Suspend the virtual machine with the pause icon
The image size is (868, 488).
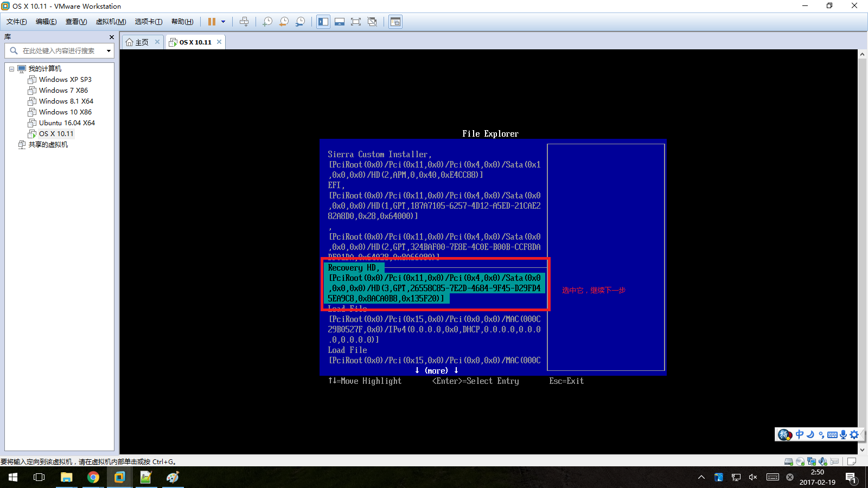212,22
